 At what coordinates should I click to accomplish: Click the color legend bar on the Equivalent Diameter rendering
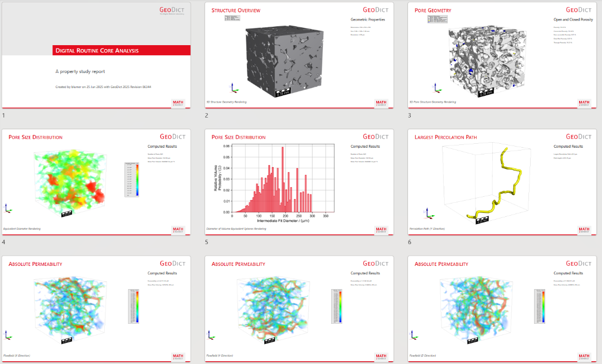132,178
